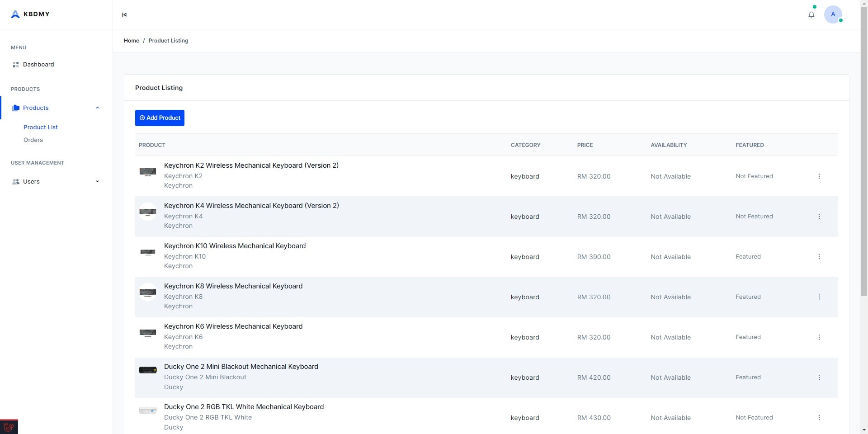
Task: Click RM 420.00 price cell
Action: pos(594,377)
